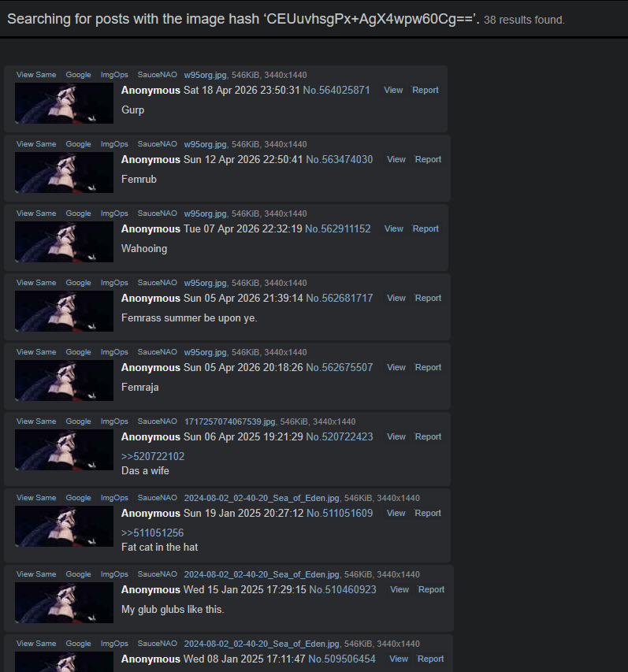Open thumbnail of 'My glub glubs' post

coord(65,603)
